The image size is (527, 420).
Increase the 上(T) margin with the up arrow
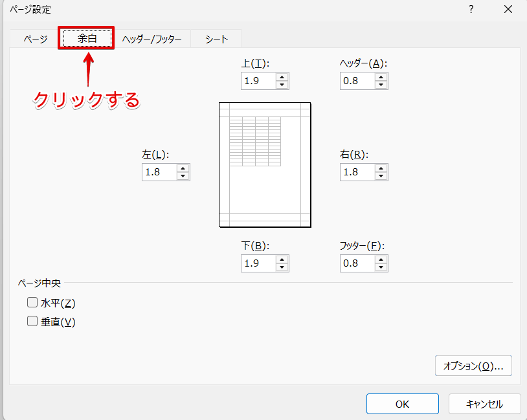coord(283,77)
